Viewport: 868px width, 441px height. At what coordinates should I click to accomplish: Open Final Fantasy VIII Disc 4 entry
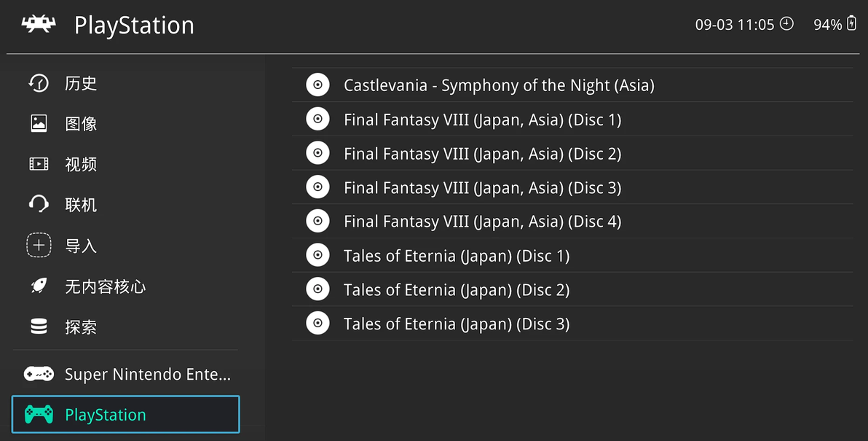pos(482,222)
